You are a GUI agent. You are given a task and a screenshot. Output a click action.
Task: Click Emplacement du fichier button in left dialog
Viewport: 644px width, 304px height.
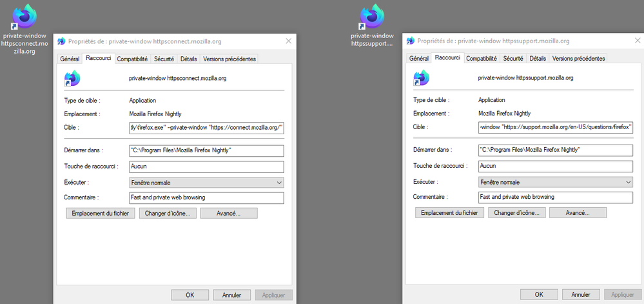(100, 213)
